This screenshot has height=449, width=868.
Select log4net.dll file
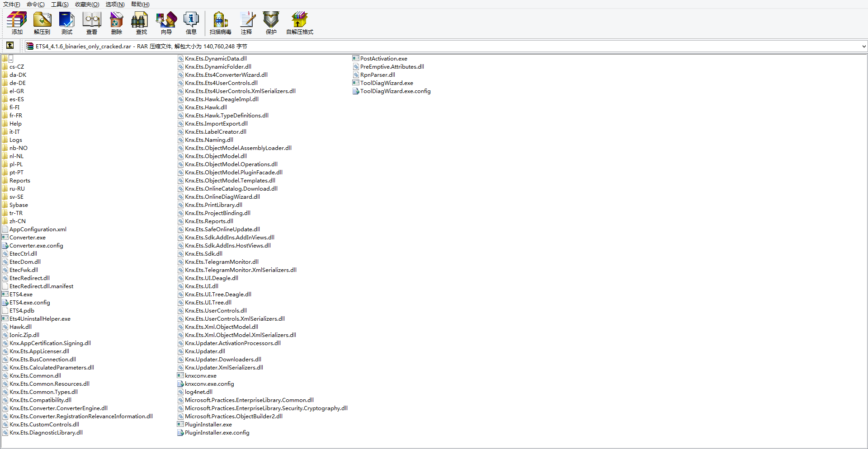(x=195, y=392)
